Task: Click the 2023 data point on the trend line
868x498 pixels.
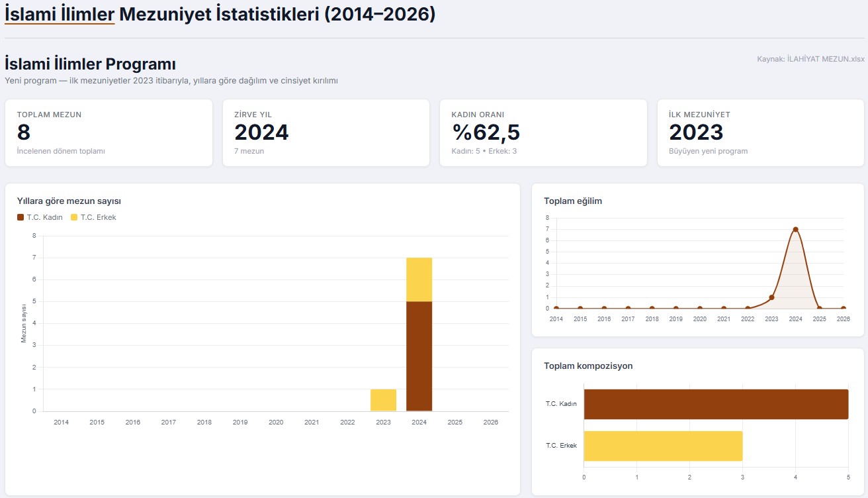Action: [x=771, y=297]
